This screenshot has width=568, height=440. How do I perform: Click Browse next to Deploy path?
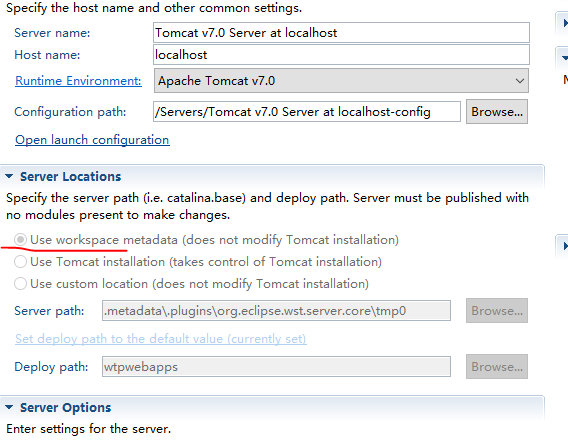pos(497,367)
